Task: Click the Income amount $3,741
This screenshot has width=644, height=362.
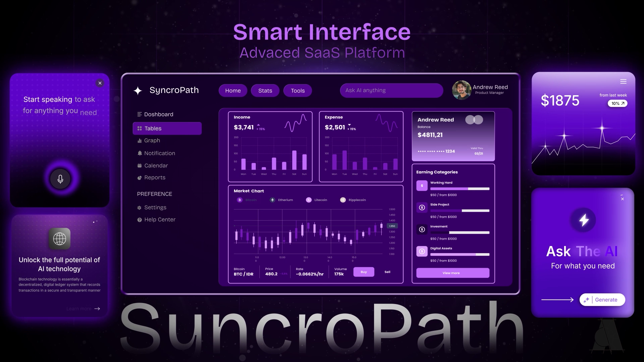Action: coord(244,127)
